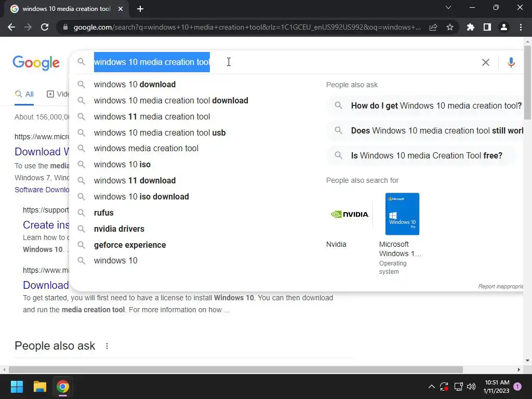Screen dimensions: 532x399
Task: Open the Chrome three-dot menu
Action: coord(521,27)
